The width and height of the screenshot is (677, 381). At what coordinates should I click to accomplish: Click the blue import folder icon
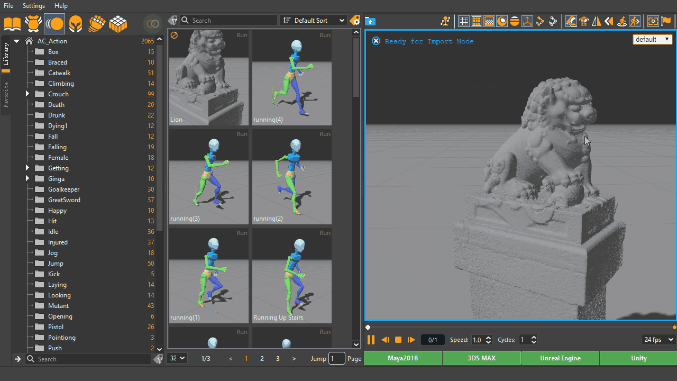(x=370, y=21)
